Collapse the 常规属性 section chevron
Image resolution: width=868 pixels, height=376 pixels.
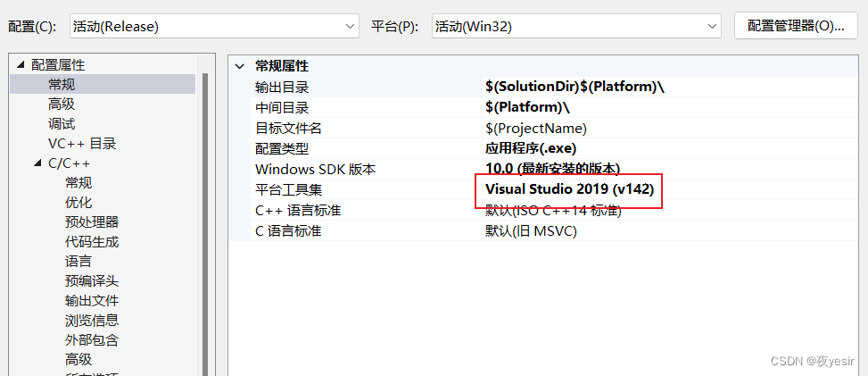click(239, 66)
